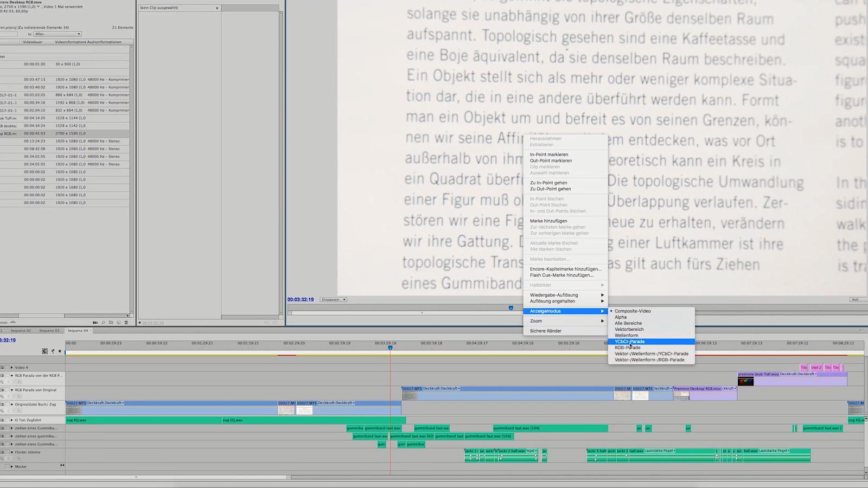
Task: Click keyframe diamond icon under Originaldatei Buch/ Zug
Action: (2, 410)
